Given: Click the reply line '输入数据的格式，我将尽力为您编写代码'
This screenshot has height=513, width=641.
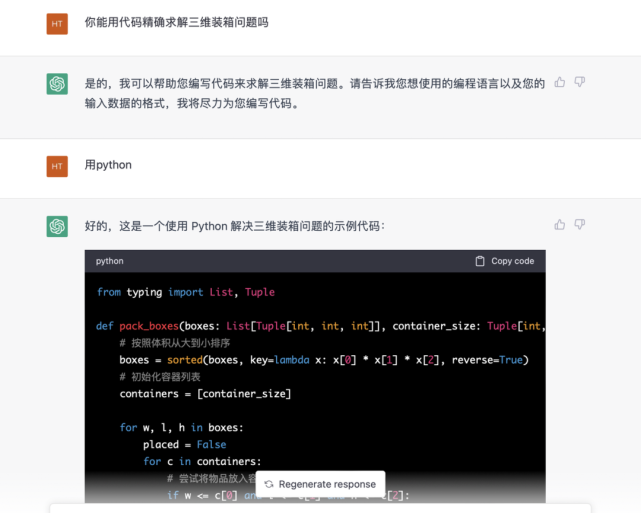Looking at the screenshot, I should point(192,103).
